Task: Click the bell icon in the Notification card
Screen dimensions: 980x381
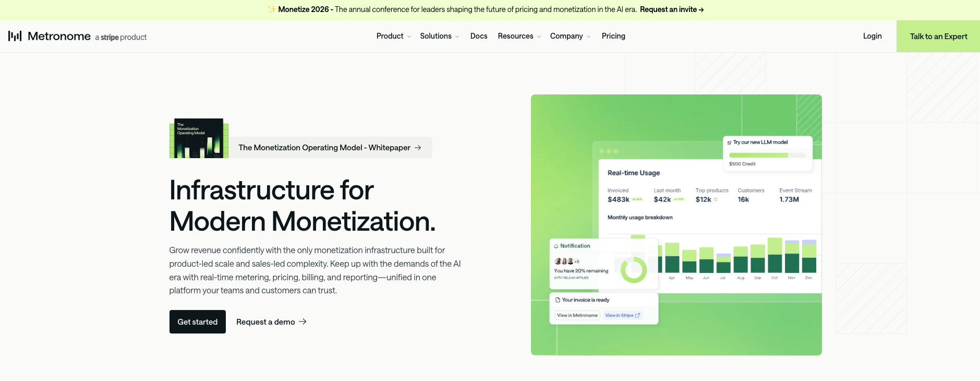Action: point(556,246)
